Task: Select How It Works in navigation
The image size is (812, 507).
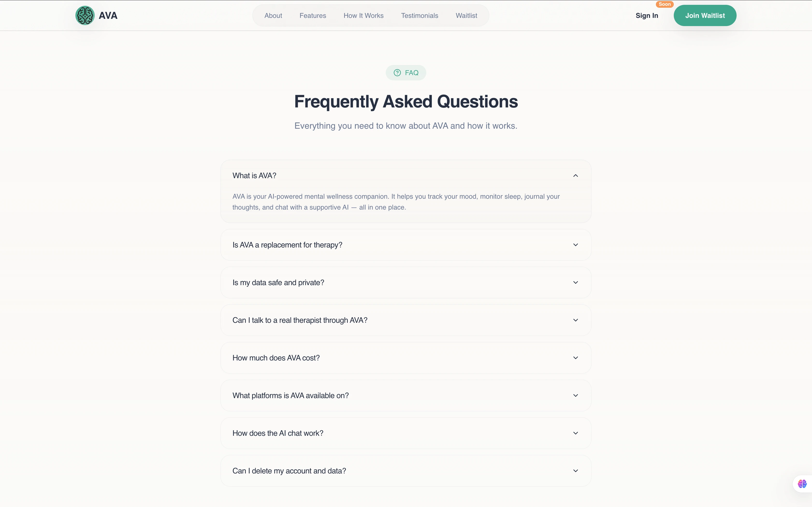Action: pos(363,16)
